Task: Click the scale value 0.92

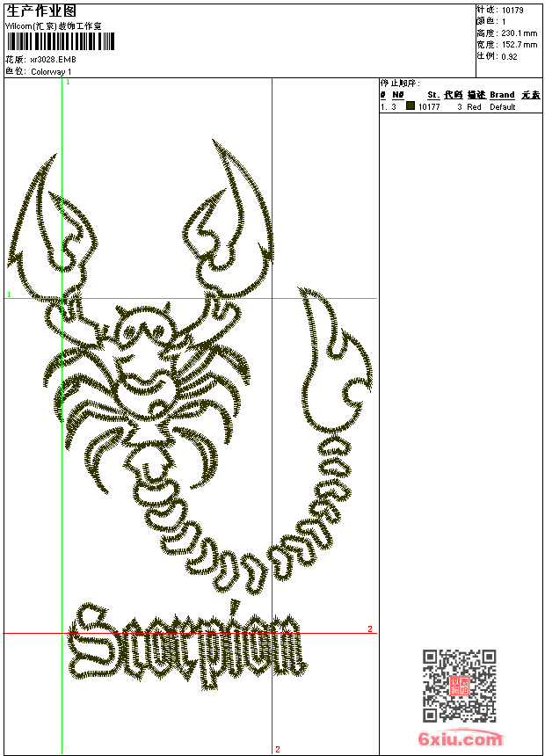Action: (x=509, y=57)
